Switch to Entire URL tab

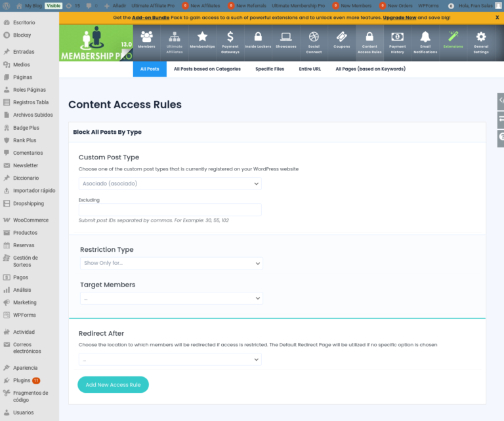pyautogui.click(x=310, y=69)
